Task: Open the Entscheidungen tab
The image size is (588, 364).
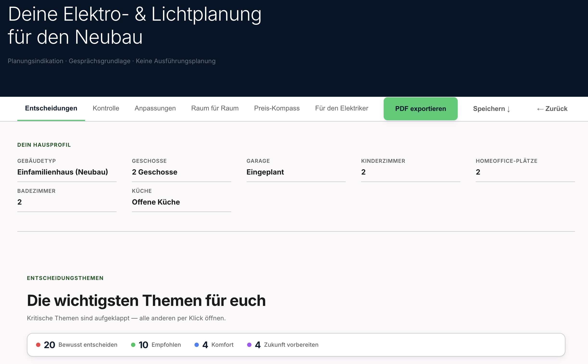Action: 51,108
